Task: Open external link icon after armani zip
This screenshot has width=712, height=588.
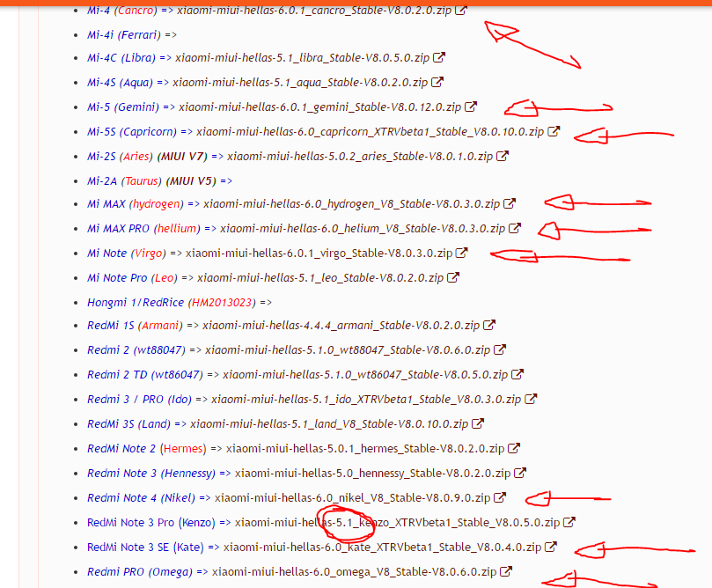Action: [x=489, y=325]
